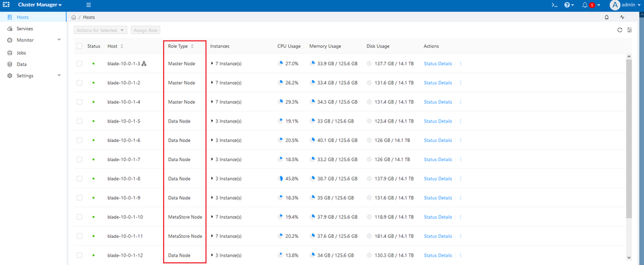The image size is (644, 265).
Task: Tick the select-all hosts checkbox
Action: click(x=79, y=46)
